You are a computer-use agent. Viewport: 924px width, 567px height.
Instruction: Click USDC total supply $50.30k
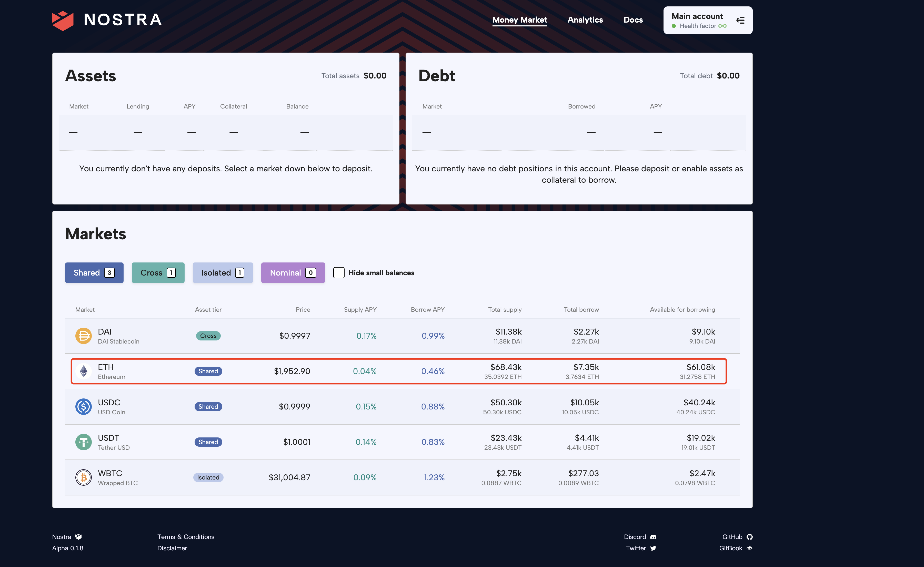point(506,403)
